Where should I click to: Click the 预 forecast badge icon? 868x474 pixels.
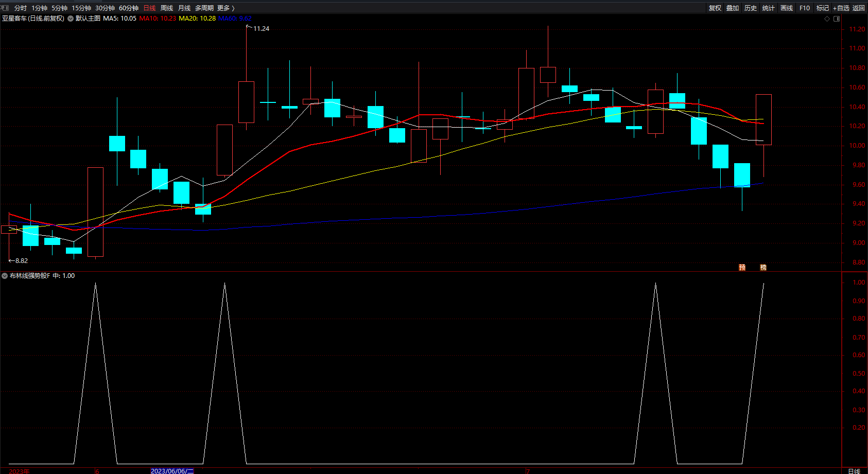(x=742, y=267)
